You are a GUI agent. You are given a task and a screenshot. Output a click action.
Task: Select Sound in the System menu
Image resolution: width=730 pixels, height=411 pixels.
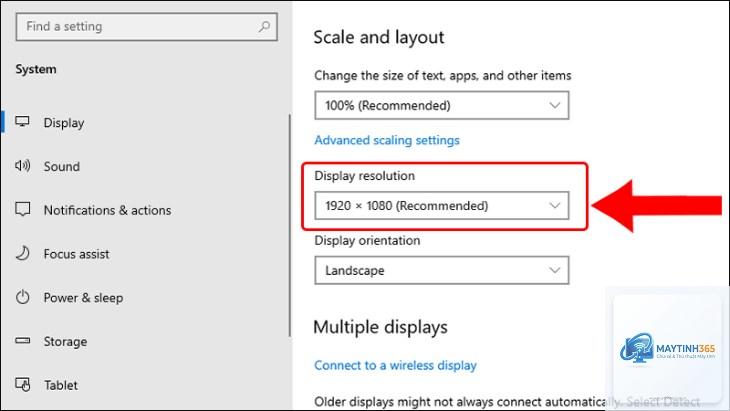(x=62, y=166)
